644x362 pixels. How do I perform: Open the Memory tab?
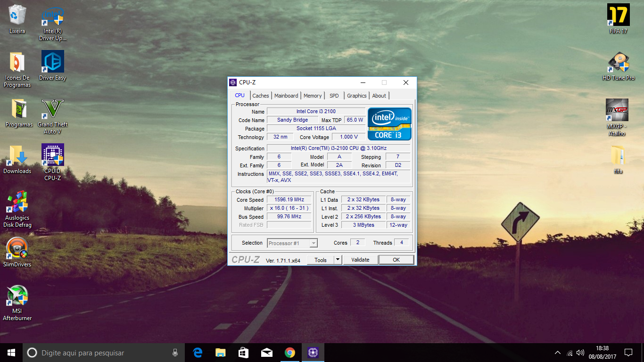tap(313, 96)
